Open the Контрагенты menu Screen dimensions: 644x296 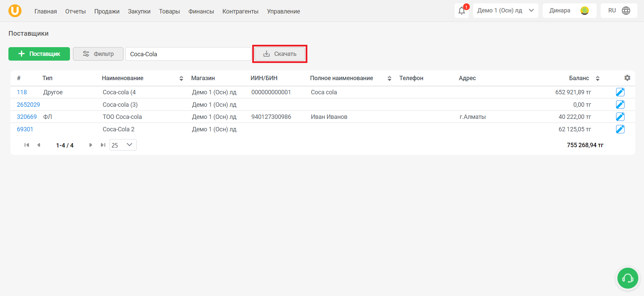tap(240, 11)
